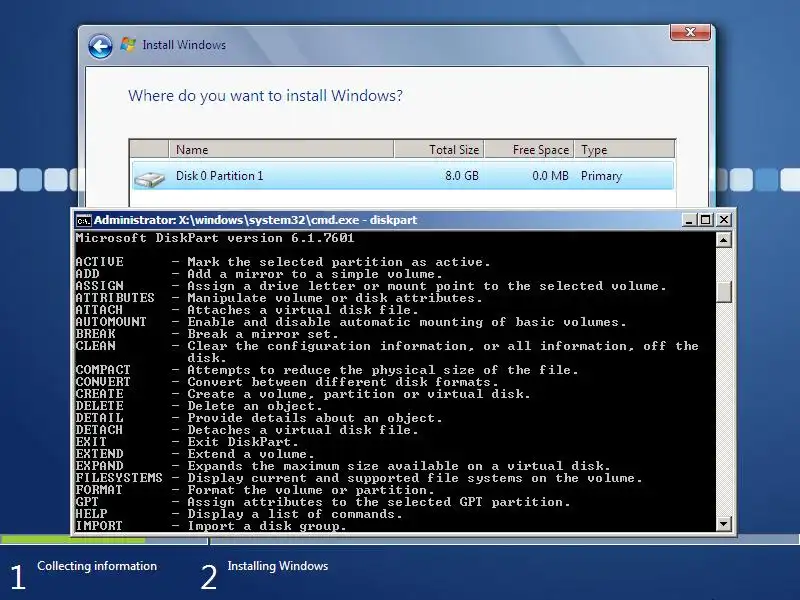Click the DETACH command line
Viewport: 800px width, 600px height.
[x=247, y=430]
